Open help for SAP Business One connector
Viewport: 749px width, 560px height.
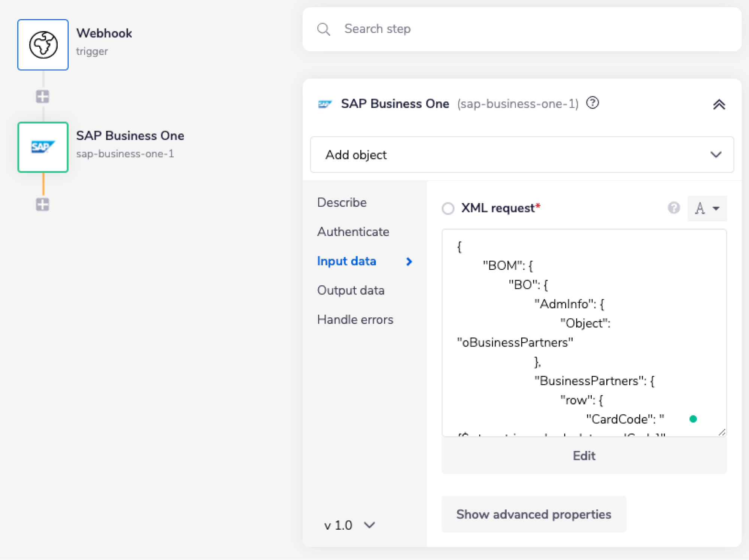pos(592,103)
